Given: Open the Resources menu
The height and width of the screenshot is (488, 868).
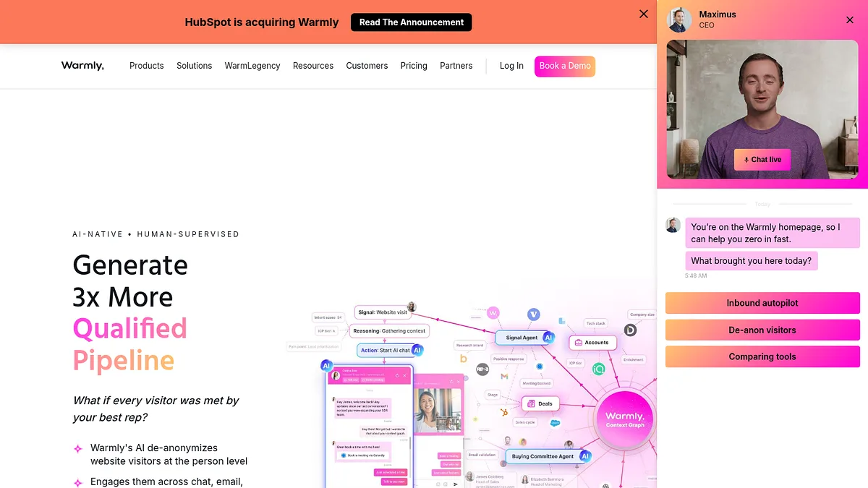Looking at the screenshot, I should coord(313,66).
